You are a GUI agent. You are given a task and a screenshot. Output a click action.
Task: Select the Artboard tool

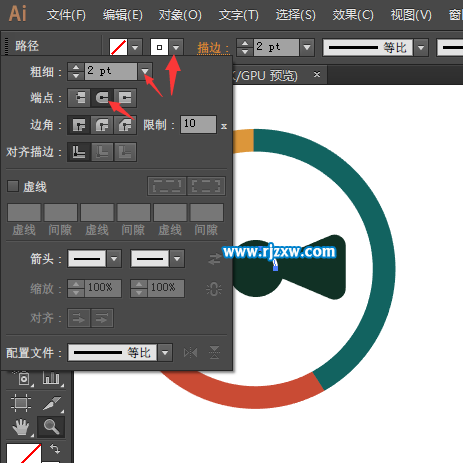tap(21, 403)
